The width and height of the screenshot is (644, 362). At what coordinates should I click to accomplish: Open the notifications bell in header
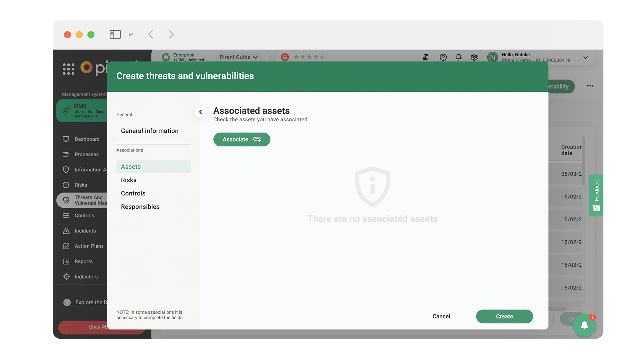coord(459,57)
